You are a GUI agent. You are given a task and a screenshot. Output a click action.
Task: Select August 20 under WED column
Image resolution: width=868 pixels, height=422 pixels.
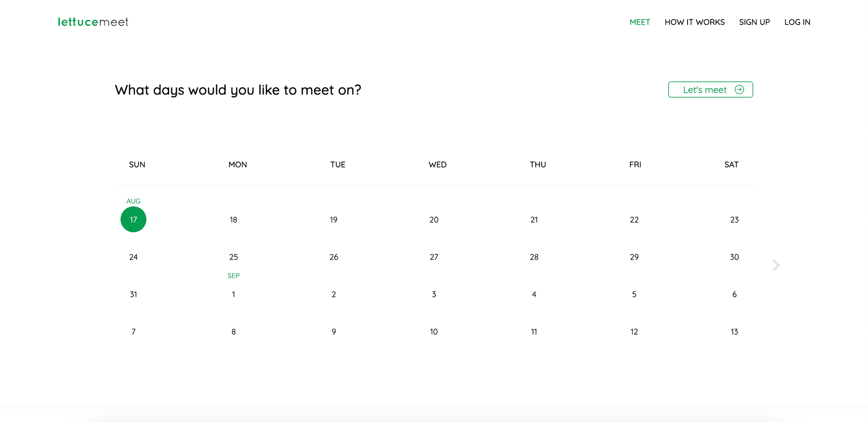coord(434,219)
